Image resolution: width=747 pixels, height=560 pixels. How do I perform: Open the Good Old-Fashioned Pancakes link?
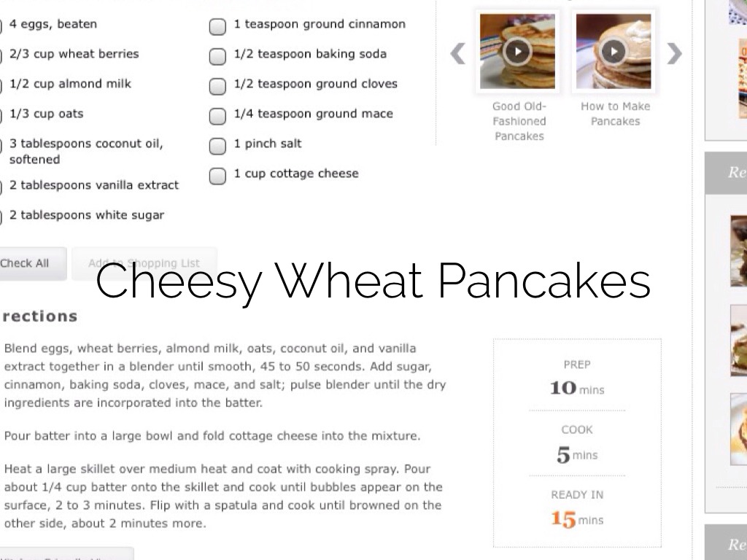click(519, 121)
